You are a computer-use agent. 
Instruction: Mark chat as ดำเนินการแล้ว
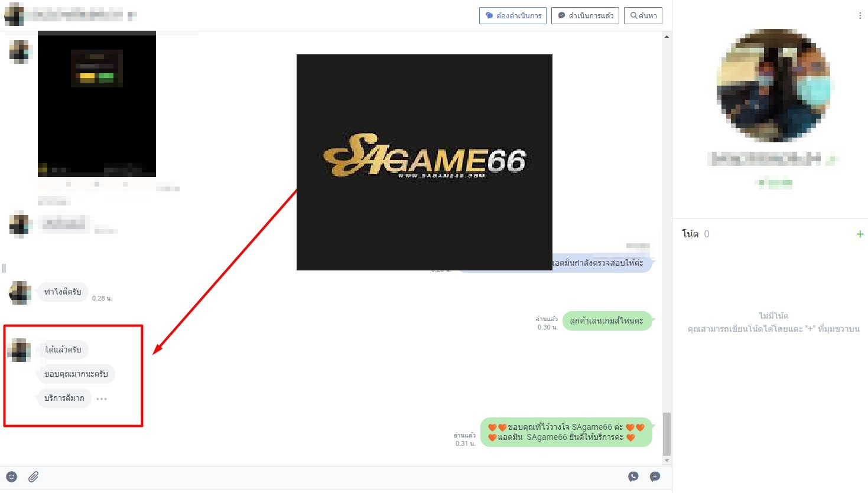coord(585,16)
